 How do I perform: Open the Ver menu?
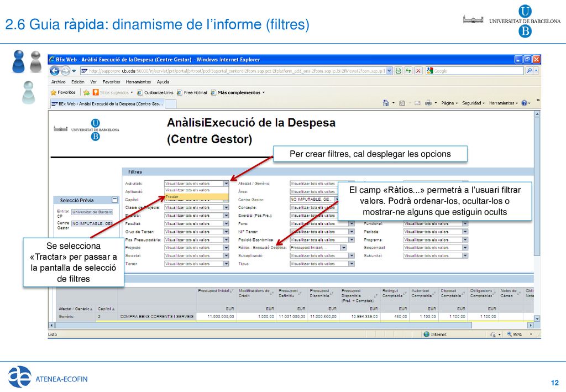click(x=93, y=82)
